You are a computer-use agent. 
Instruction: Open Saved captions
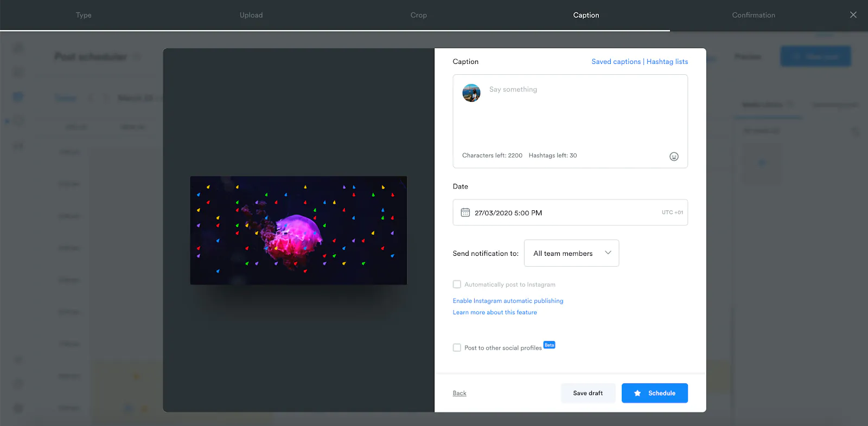tap(616, 62)
